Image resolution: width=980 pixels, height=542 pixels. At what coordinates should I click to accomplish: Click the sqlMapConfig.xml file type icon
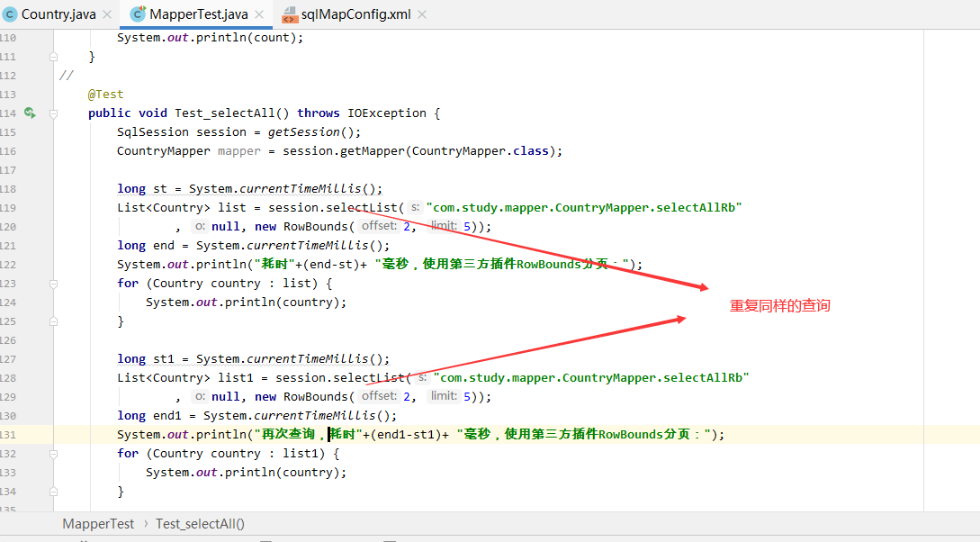point(290,14)
